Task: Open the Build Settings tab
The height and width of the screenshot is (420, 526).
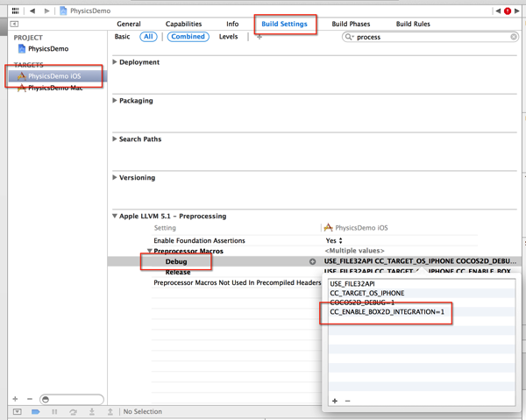Action: 284,24
